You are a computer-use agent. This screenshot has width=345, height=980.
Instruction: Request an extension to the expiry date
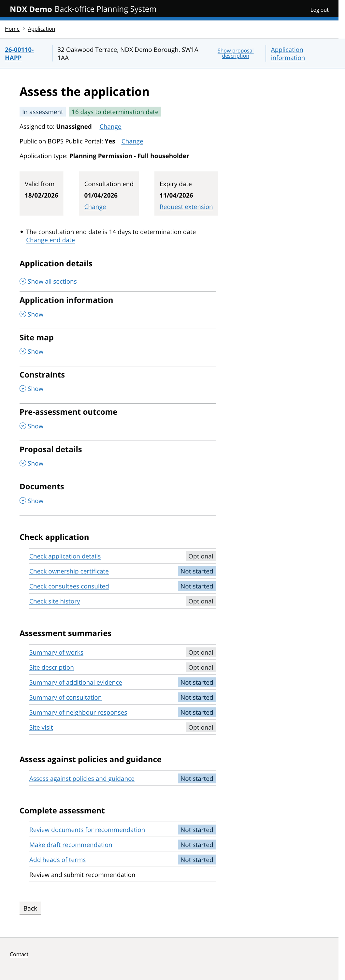click(186, 207)
